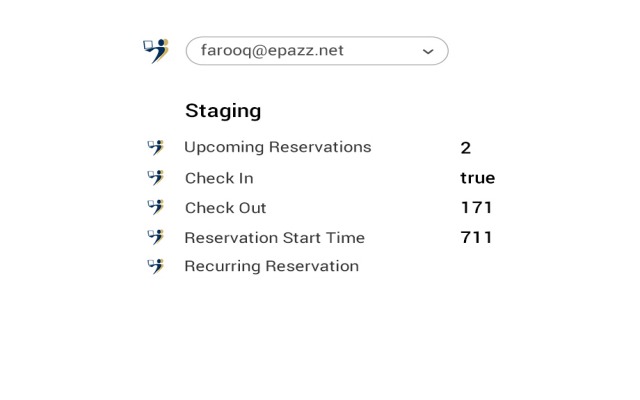The image size is (640, 400).
Task: Open the Recurring Reservation entry
Action: (x=271, y=266)
